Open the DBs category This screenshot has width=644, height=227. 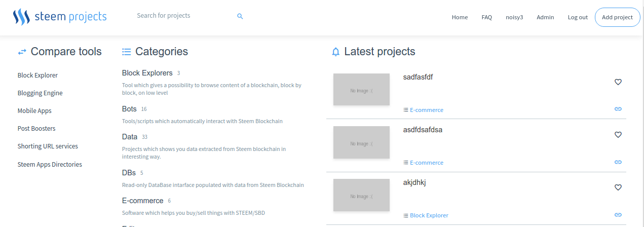pos(129,173)
